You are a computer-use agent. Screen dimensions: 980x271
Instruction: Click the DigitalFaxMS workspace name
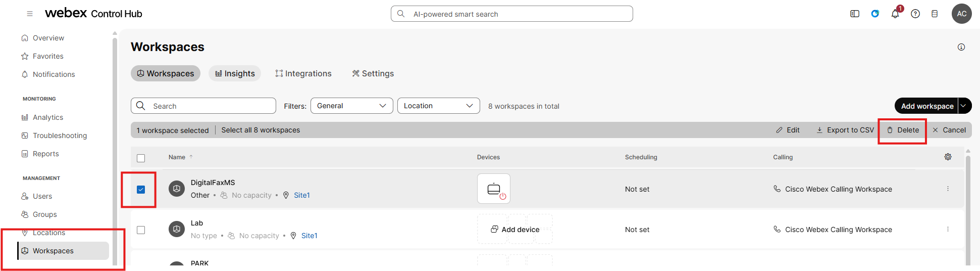[213, 183]
